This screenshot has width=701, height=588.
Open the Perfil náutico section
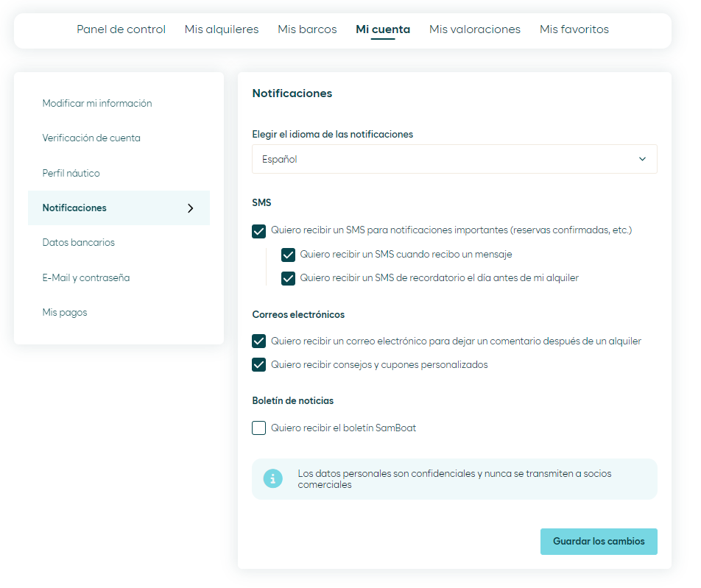point(71,174)
